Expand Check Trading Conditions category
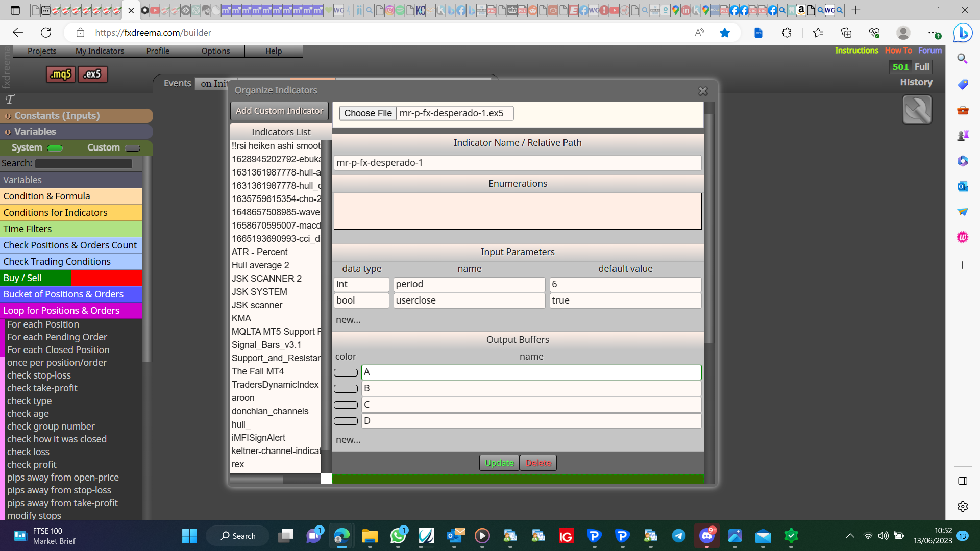Image resolution: width=980 pixels, height=551 pixels. tap(71, 262)
